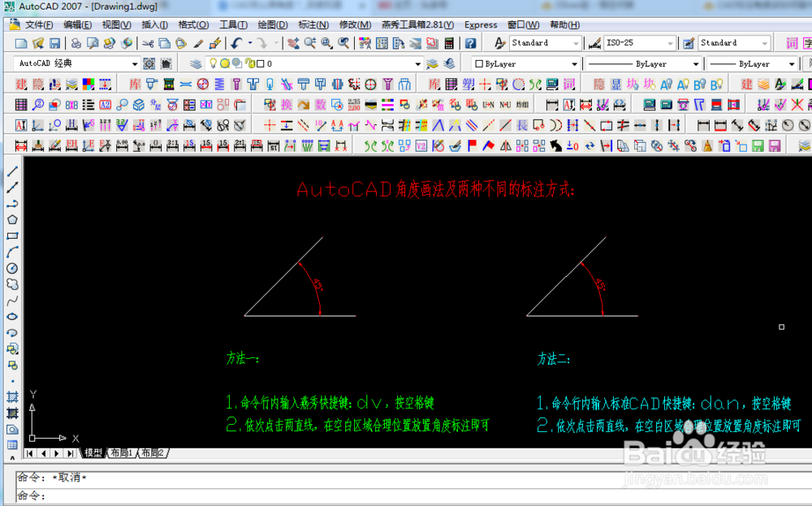812x506 pixels.
Task: Click the Match Properties brush icon
Action: (198, 44)
